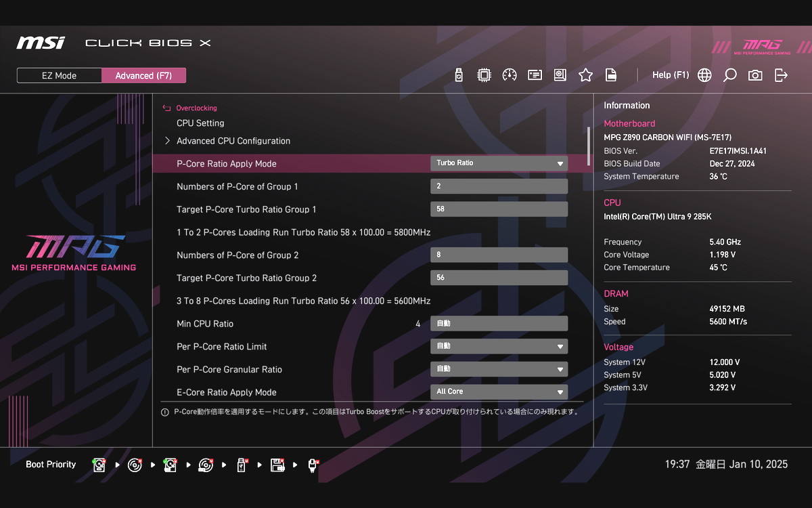The height and width of the screenshot is (508, 812).
Task: Edit Target P-Core Turbo Ratio Group 2 field
Action: point(499,278)
